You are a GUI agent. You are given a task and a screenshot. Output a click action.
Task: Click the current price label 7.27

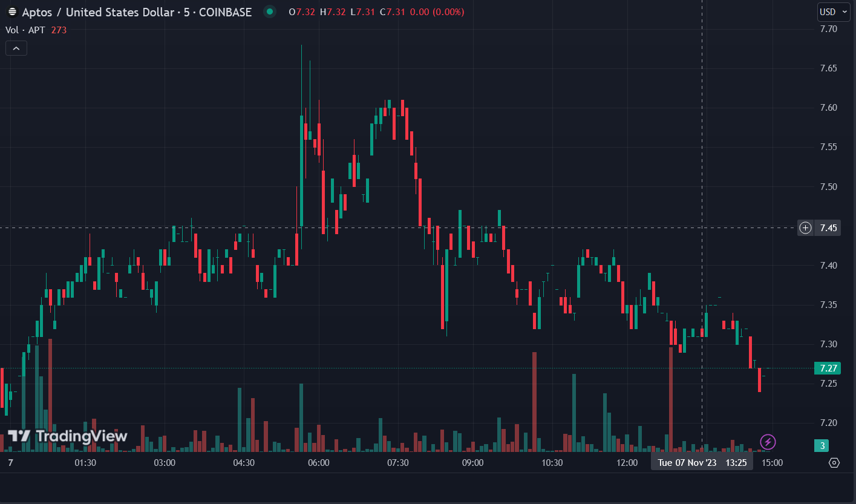[828, 368]
